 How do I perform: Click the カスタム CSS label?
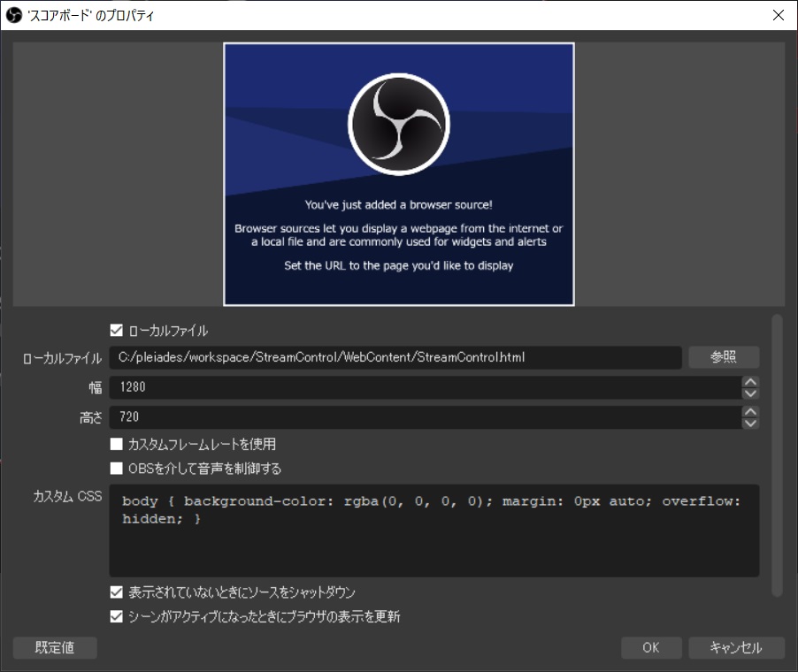[x=67, y=496]
